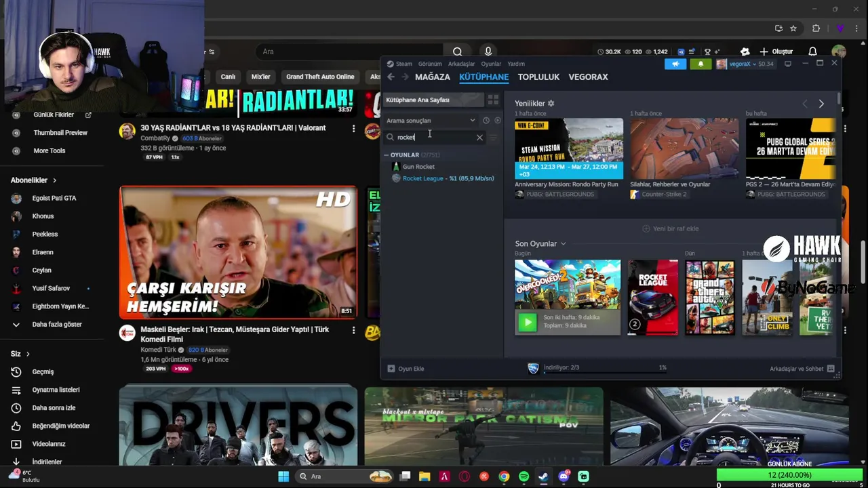Viewport: 868px width, 488px height.
Task: Open Rocket League cover in Son Oyunlar
Action: pos(652,298)
